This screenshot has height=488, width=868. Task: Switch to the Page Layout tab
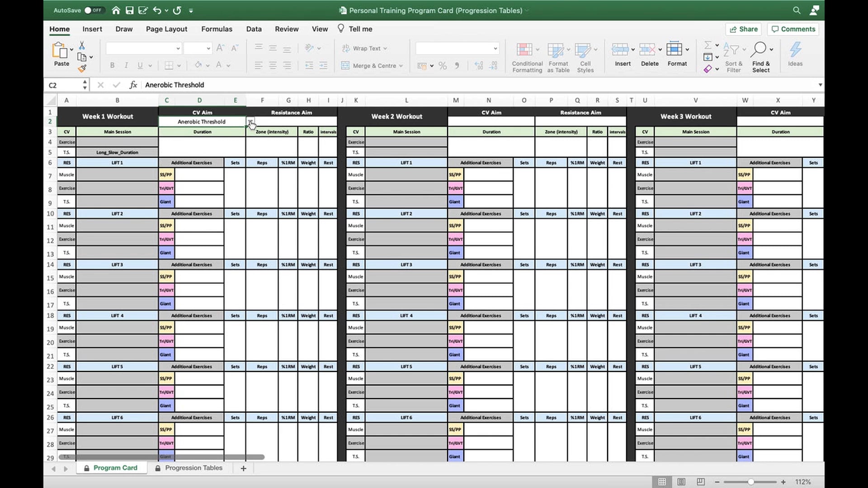(x=166, y=29)
